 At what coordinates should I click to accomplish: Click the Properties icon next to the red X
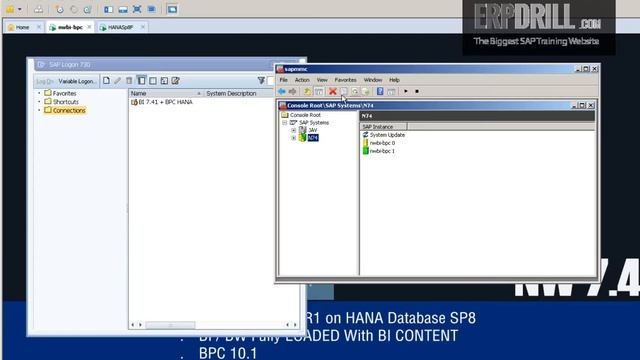(x=344, y=91)
